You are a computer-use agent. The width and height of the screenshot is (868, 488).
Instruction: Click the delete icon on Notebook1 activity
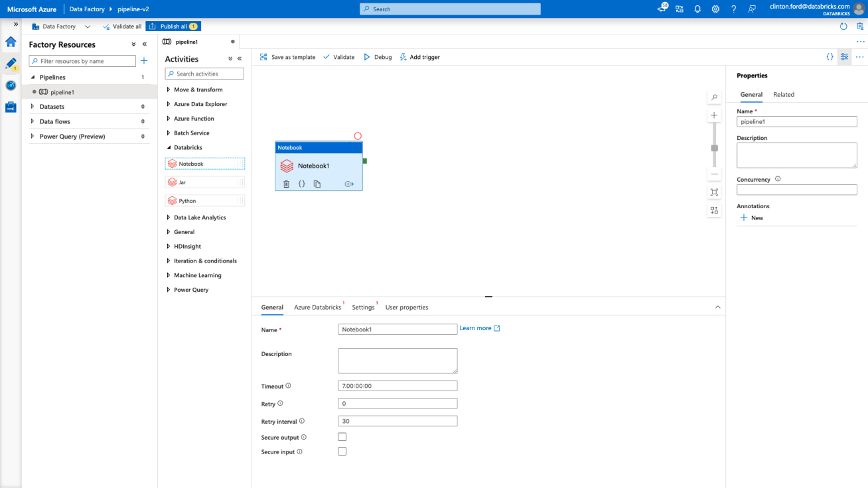286,184
